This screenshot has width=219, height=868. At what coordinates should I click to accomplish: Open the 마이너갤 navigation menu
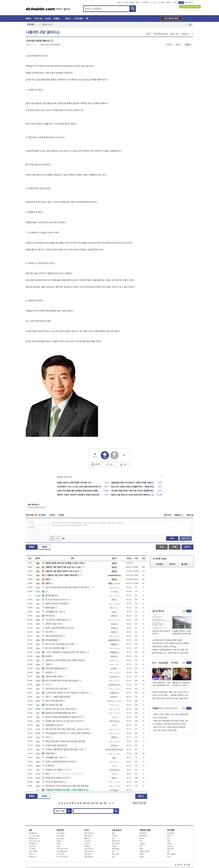pyautogui.click(x=38, y=19)
